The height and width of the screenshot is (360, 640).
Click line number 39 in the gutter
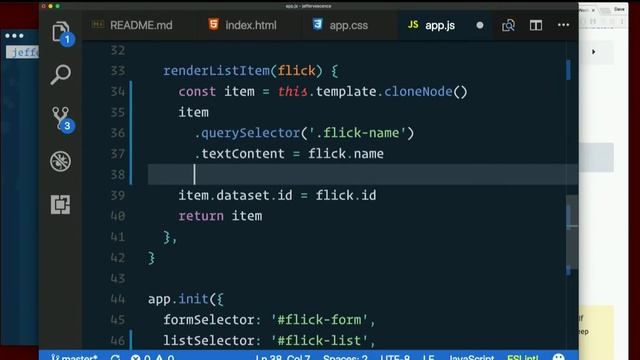point(118,195)
